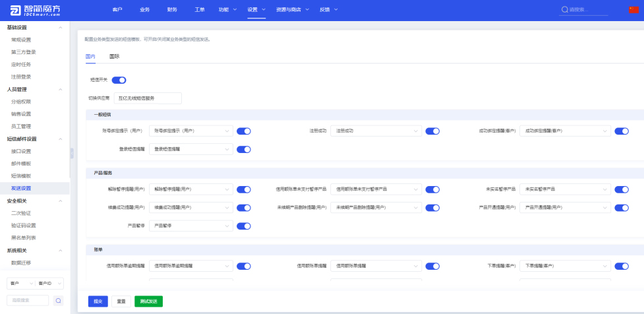Screen dimensions: 644x314
Task: Click the China flag language icon
Action: pyautogui.click(x=634, y=10)
